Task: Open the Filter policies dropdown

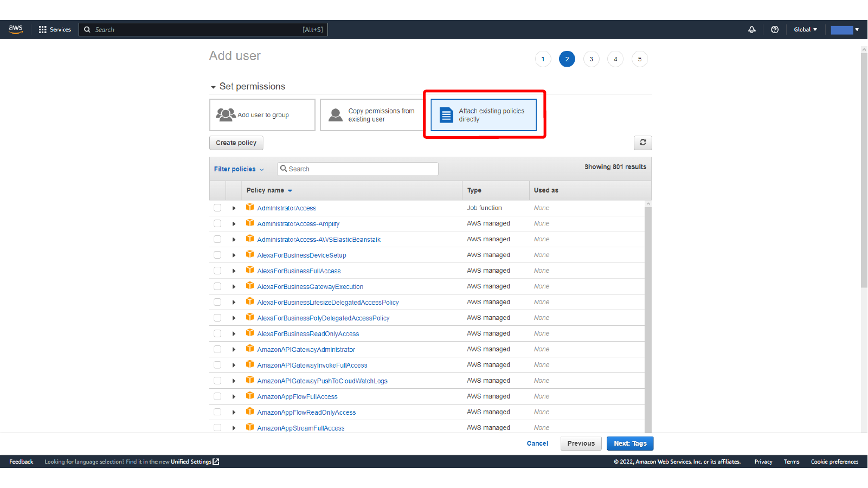Action: click(239, 169)
